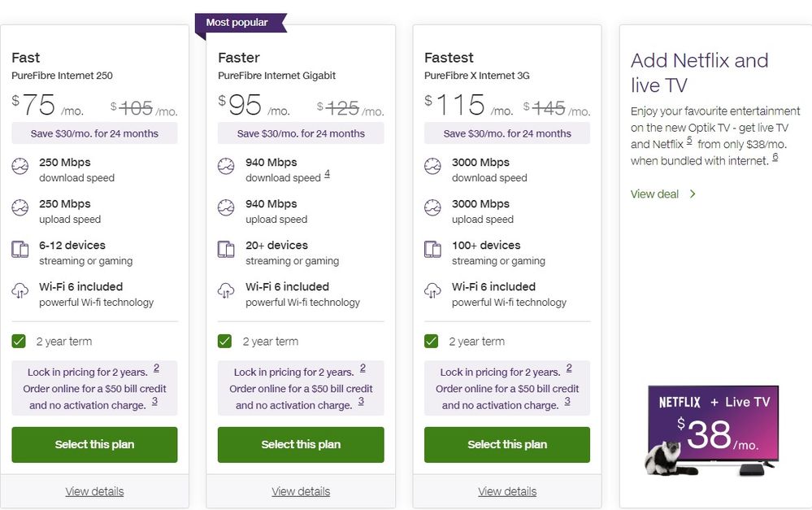Click Wi-Fi 6 cloud icon in Fastest plan
The height and width of the screenshot is (510, 812).
pyautogui.click(x=433, y=291)
